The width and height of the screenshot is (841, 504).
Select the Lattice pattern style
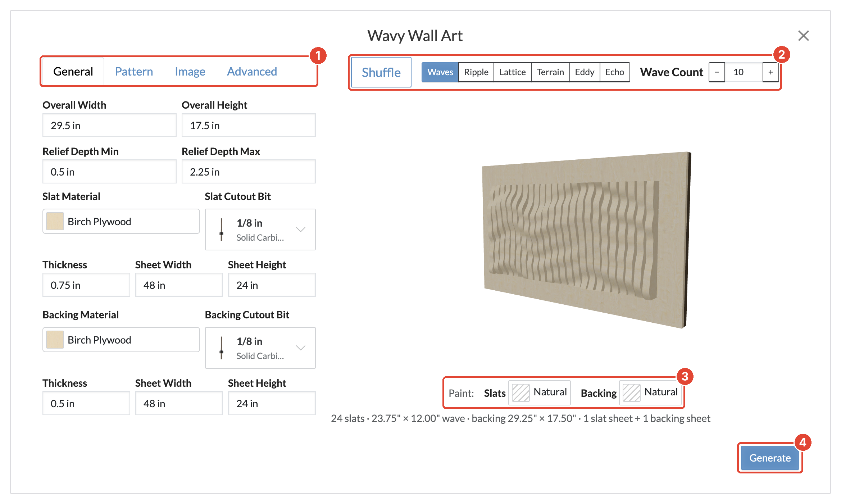coord(512,72)
